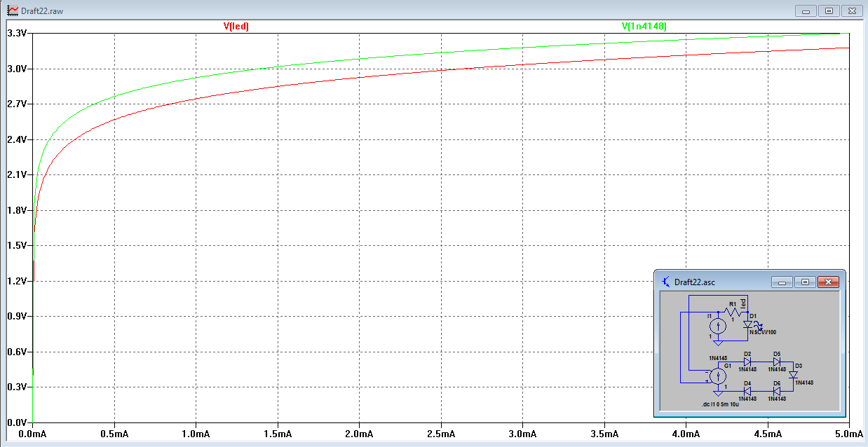This screenshot has height=447, width=868.
Task: Select diode D4 in the schematic
Action: click(747, 391)
